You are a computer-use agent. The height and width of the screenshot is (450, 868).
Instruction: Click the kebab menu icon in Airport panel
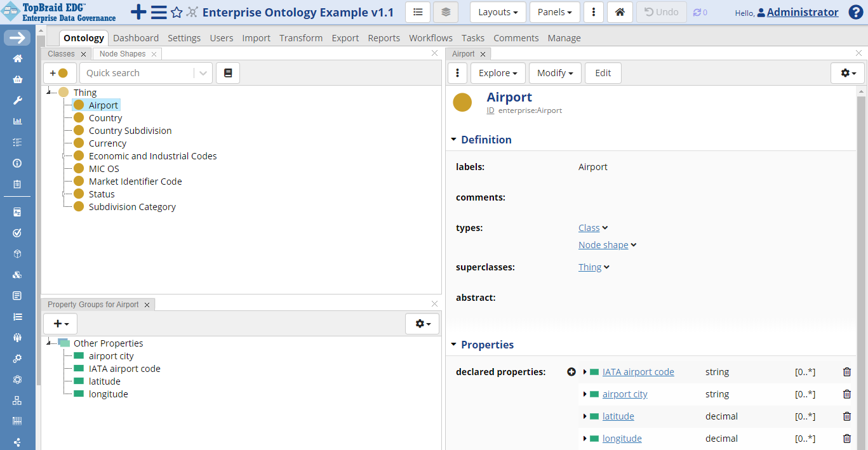[457, 72]
